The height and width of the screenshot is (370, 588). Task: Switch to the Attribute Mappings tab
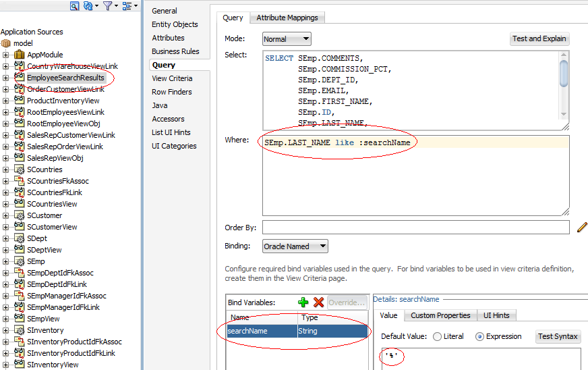click(x=287, y=18)
